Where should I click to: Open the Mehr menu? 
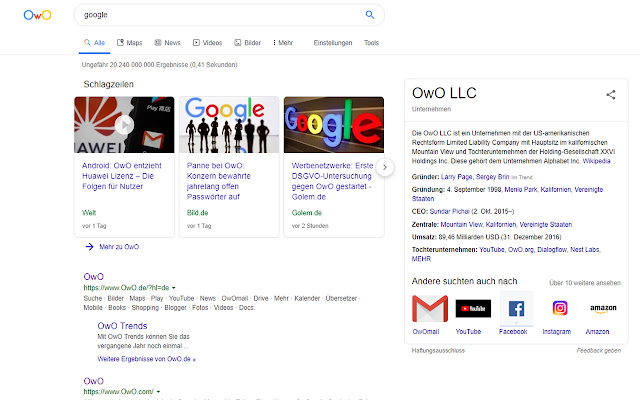click(x=283, y=43)
